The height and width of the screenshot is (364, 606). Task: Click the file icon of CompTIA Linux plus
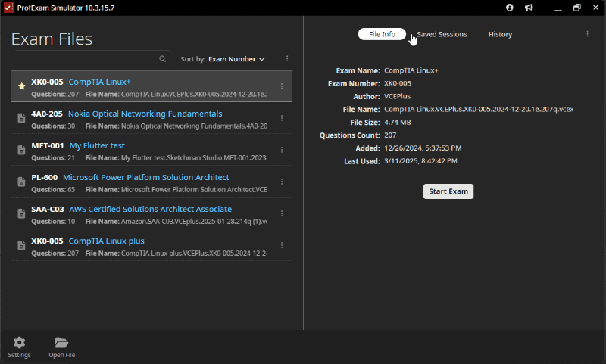click(22, 245)
